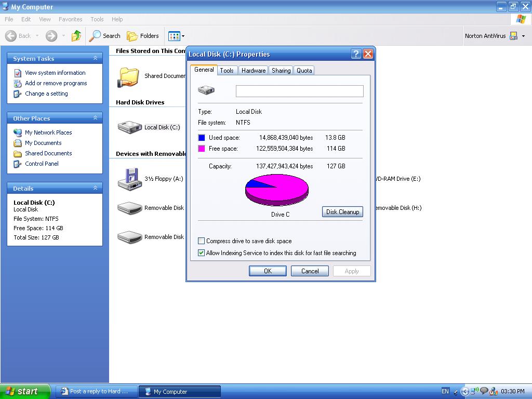This screenshot has width=532, height=399.
Task: Select the Local Disk (C:) drive icon
Action: tap(129, 127)
